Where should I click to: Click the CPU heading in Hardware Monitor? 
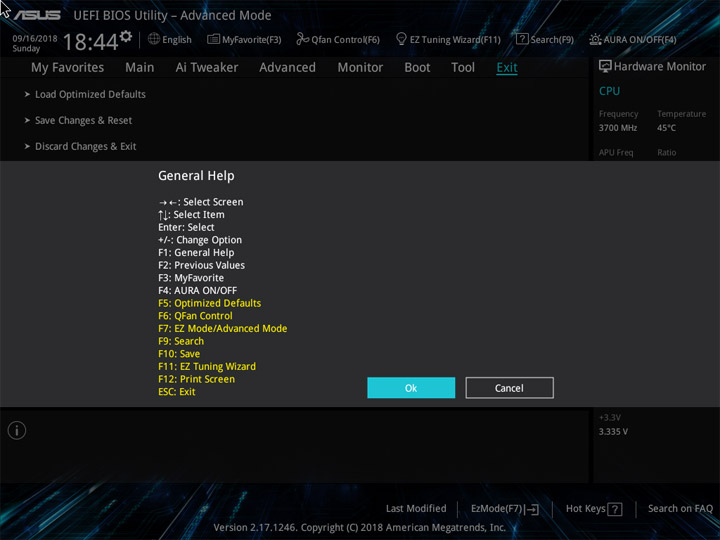[609, 91]
